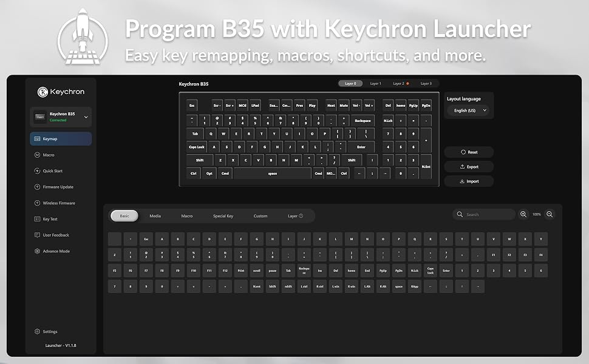Select the Scr - key on keyboard layout
The width and height of the screenshot is (589, 364).
pos(217,106)
